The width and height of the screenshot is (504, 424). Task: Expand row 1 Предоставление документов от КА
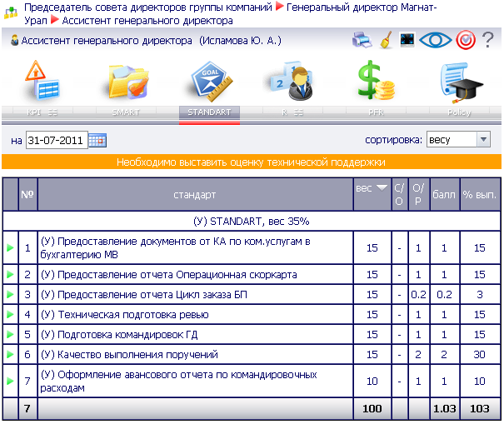[10, 247]
